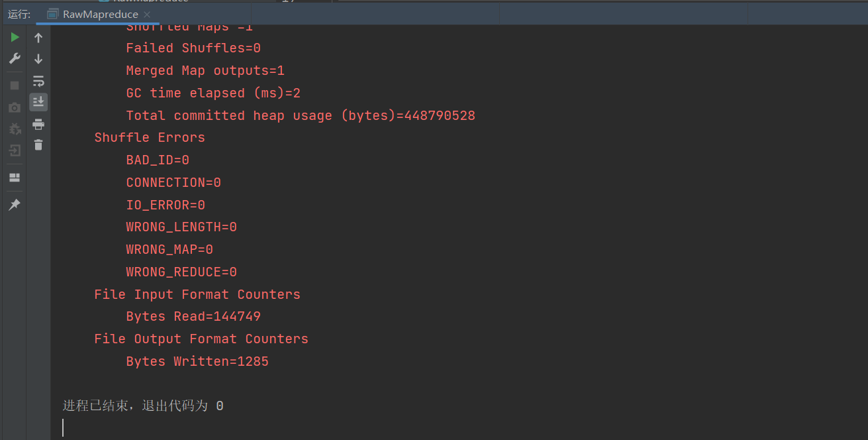Open run configuration wrench settings
Viewport: 868px width, 440px height.
[x=15, y=59]
